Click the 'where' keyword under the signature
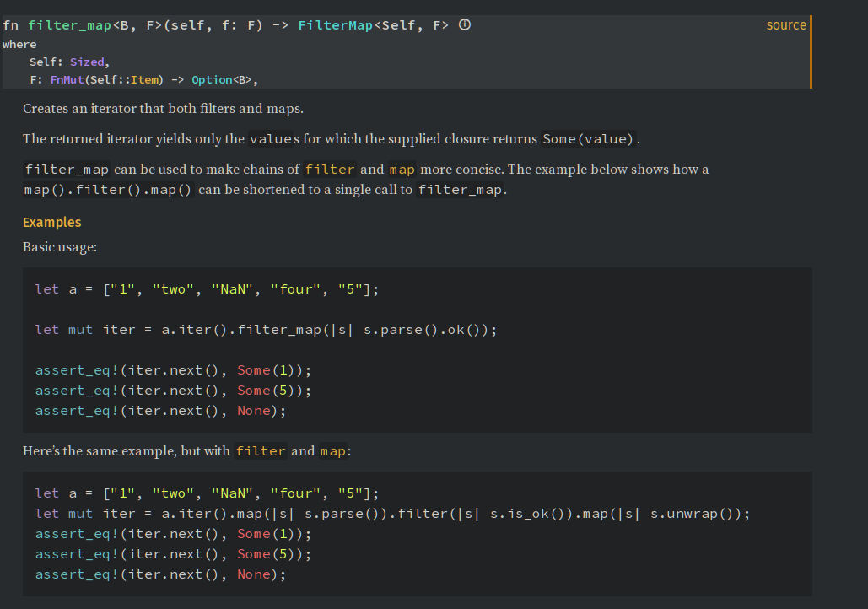Screen dimensions: 868x609 point(19,44)
